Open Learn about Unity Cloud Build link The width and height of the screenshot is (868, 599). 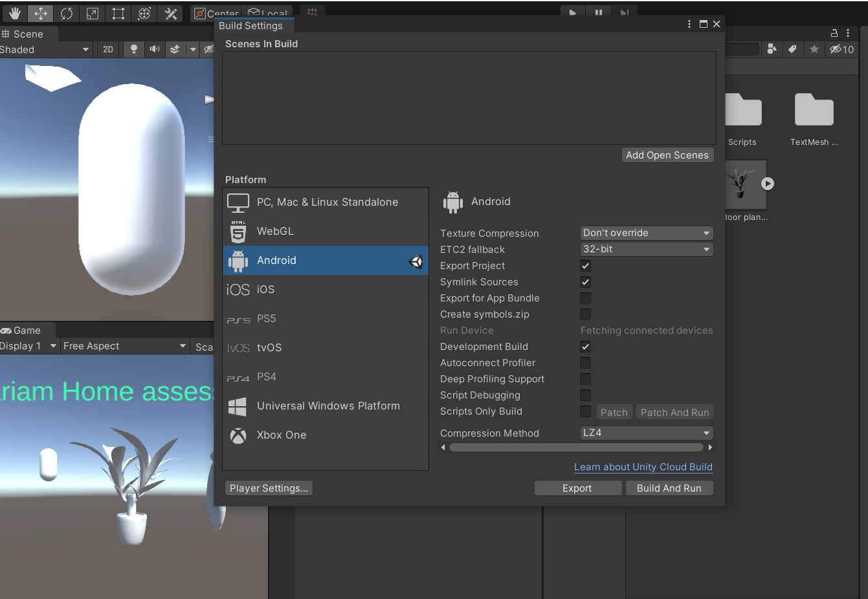click(x=643, y=467)
